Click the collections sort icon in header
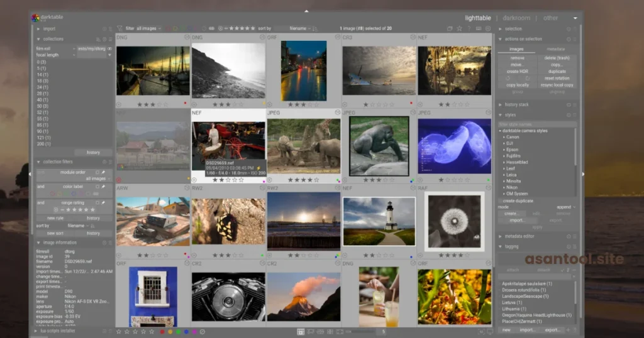 click(99, 40)
